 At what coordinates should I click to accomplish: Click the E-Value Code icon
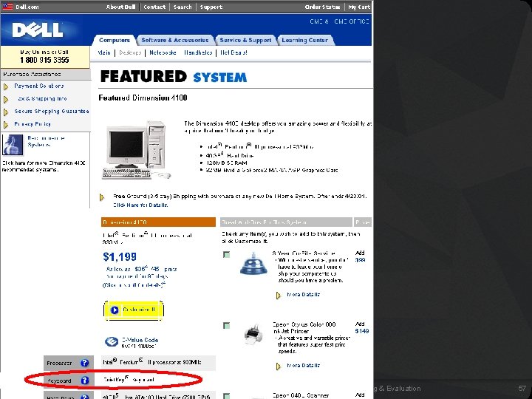112,341
